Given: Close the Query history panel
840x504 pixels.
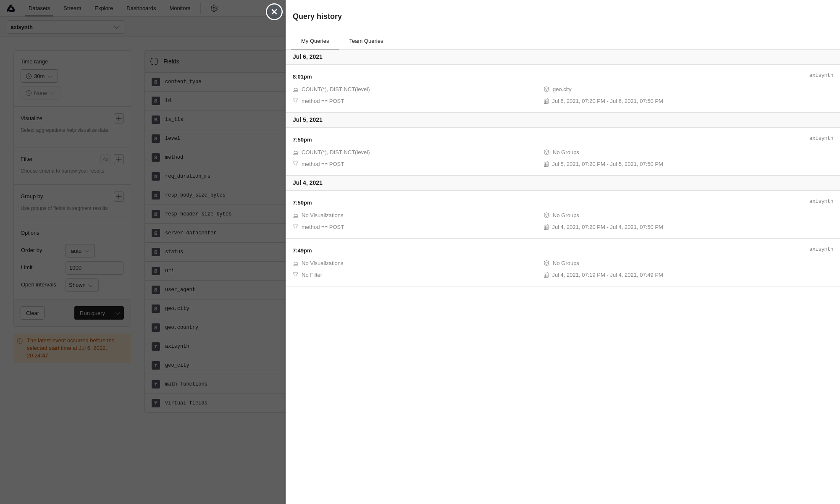Looking at the screenshot, I should click(274, 12).
